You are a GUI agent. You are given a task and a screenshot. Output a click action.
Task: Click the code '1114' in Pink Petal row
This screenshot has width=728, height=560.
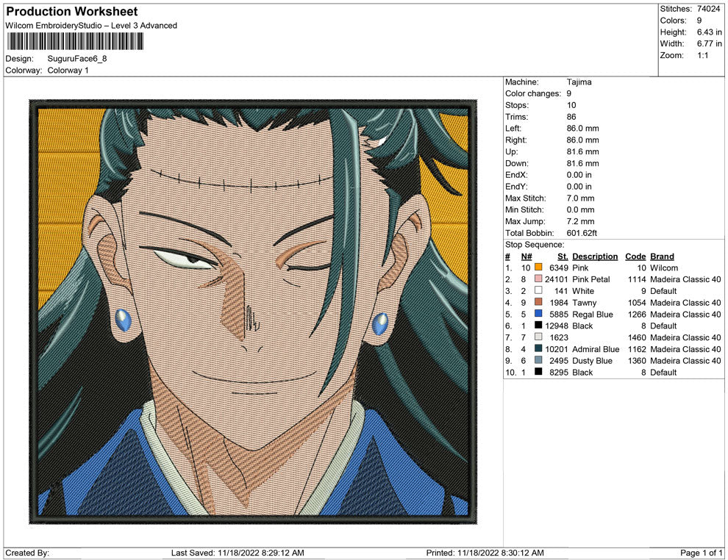click(x=637, y=279)
